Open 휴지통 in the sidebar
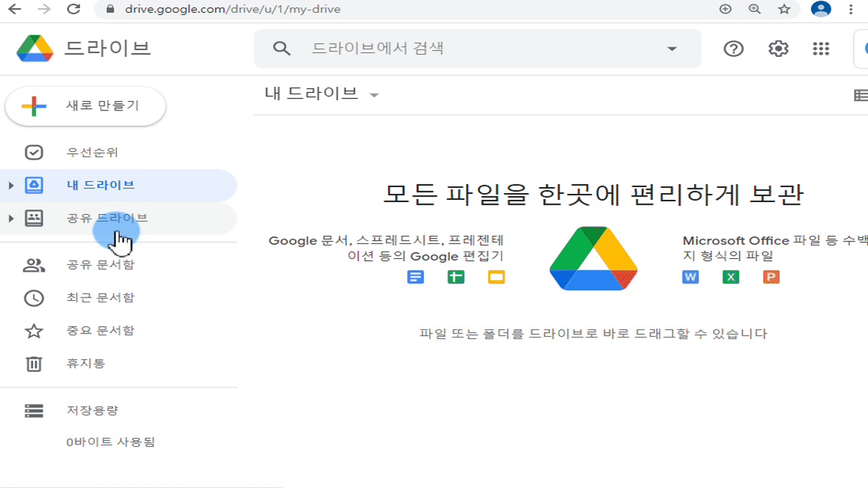Viewport: 868px width, 488px height. click(119, 364)
